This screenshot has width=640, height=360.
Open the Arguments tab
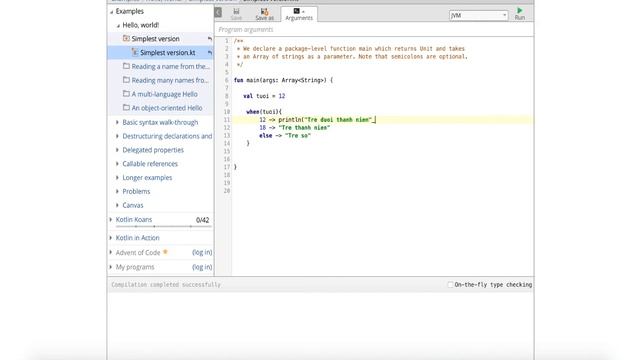pos(299,14)
